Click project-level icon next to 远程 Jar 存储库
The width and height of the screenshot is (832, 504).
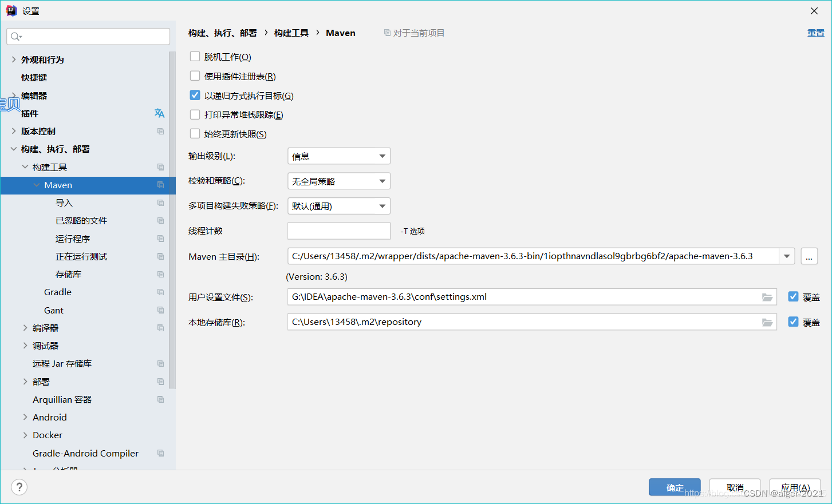[x=161, y=364]
